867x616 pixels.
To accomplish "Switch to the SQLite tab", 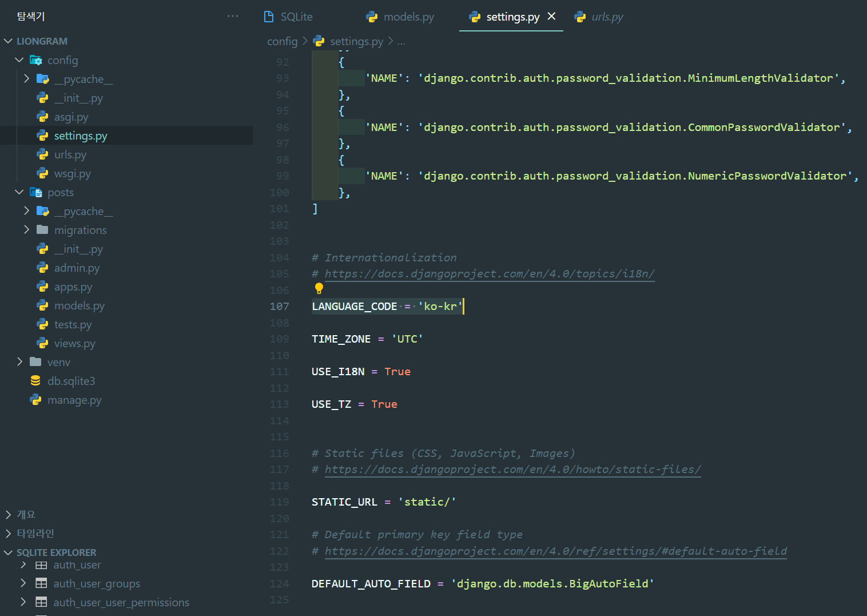I will click(x=296, y=17).
